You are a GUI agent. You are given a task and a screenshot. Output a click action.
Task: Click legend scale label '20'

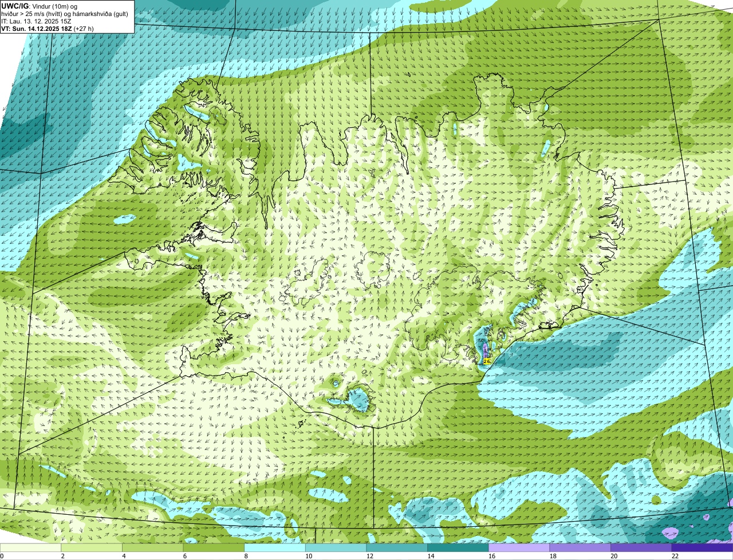[614, 556]
